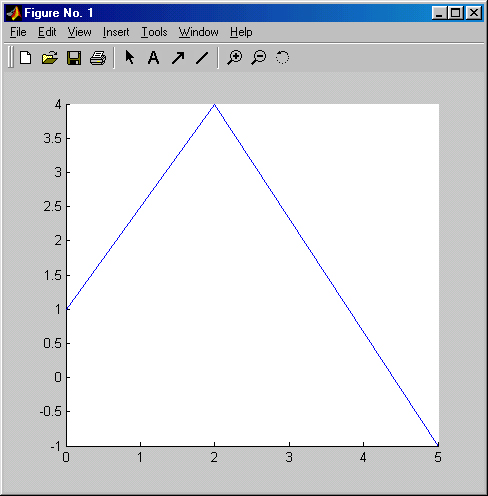Screen dimensions: 488x496
Task: Enable the Zoom In magnifier tool
Action: pyautogui.click(x=235, y=57)
